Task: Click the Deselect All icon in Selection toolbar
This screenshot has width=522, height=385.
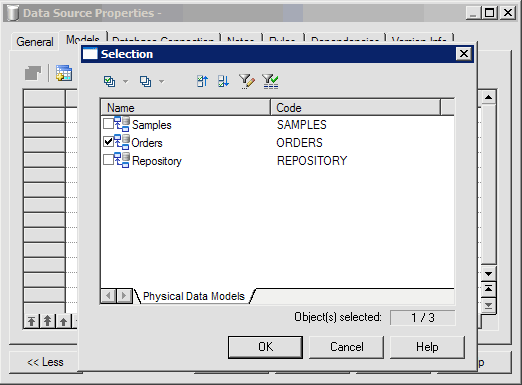Action: pyautogui.click(x=145, y=81)
